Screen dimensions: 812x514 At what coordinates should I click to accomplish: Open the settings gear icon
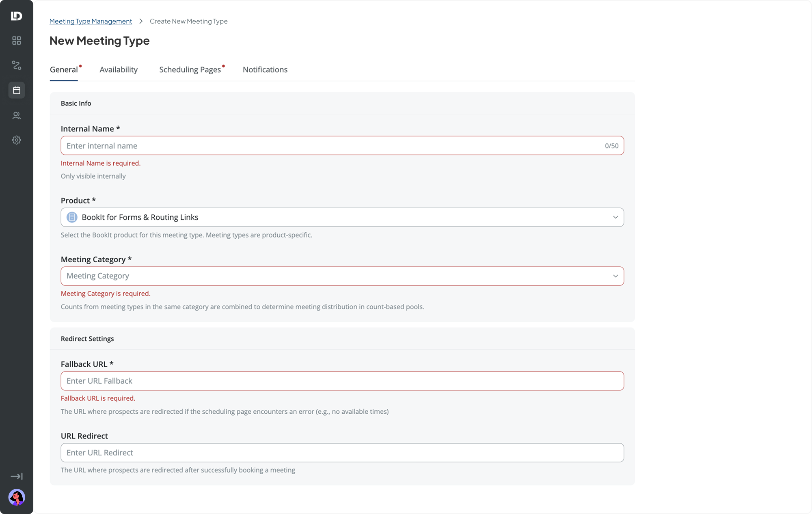tap(16, 140)
